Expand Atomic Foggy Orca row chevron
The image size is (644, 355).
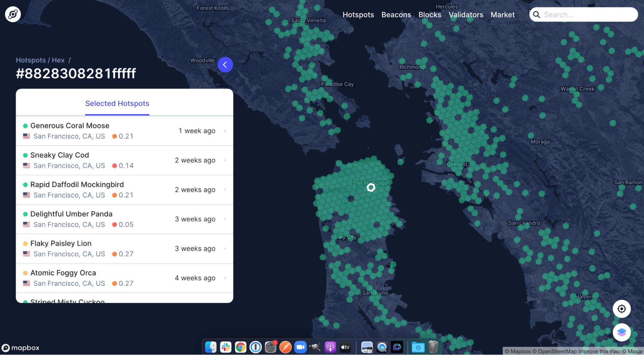pyautogui.click(x=225, y=278)
